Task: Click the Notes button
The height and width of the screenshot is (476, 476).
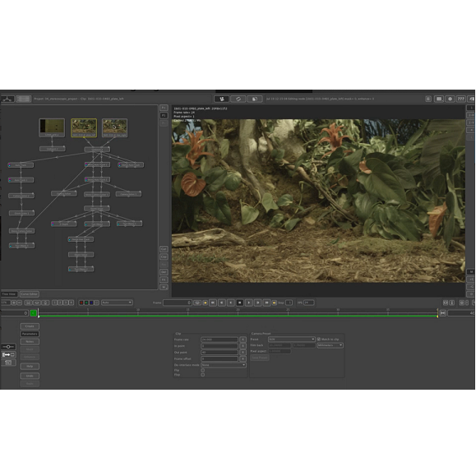Action: pyautogui.click(x=30, y=341)
